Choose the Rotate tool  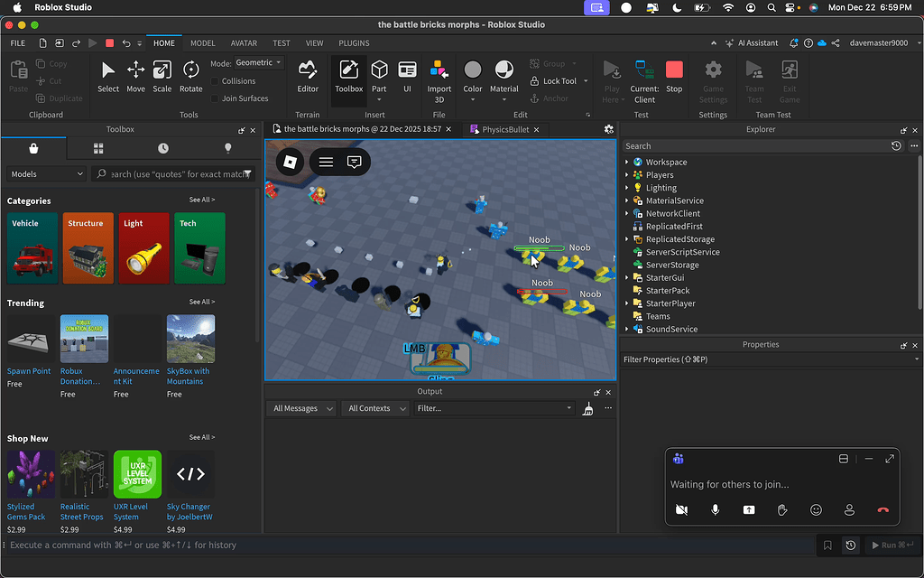pyautogui.click(x=190, y=75)
